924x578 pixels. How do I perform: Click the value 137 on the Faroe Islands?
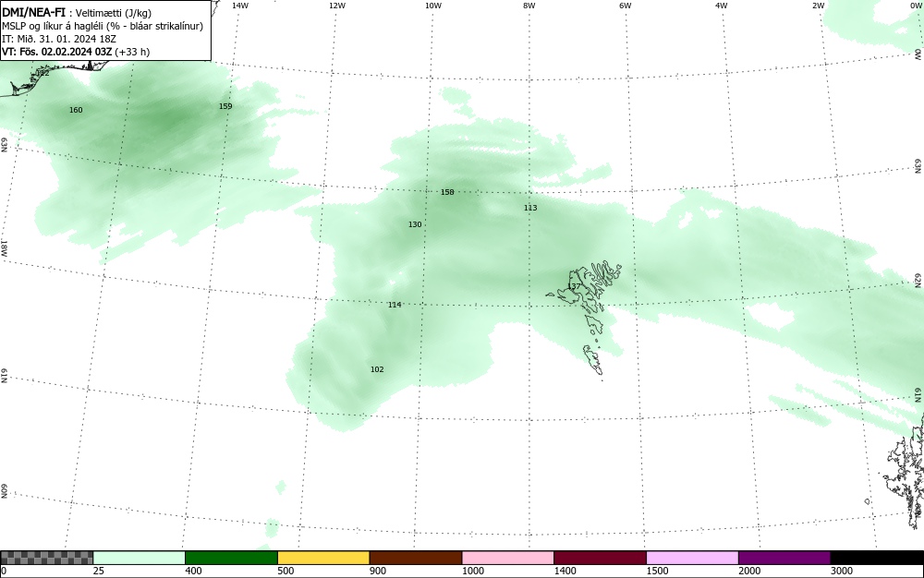click(574, 286)
